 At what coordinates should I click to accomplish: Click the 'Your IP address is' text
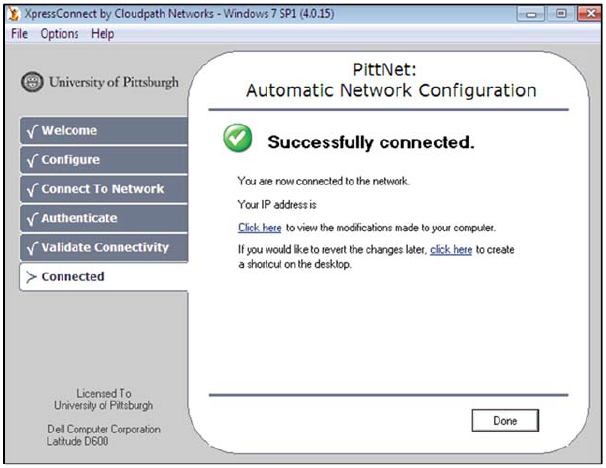(277, 204)
